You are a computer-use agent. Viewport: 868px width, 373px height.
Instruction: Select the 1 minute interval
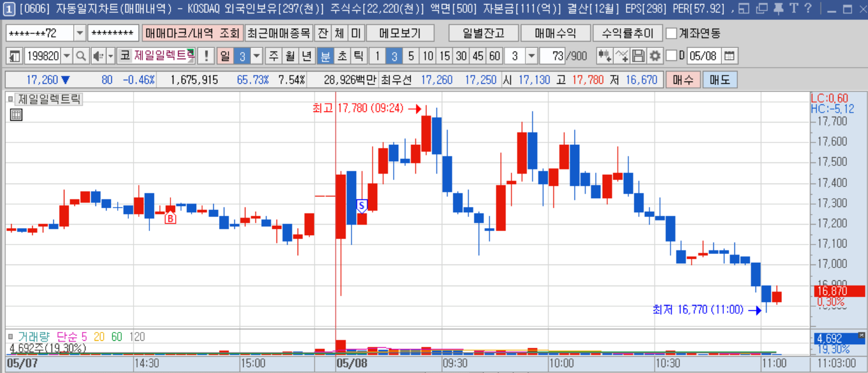tap(378, 56)
